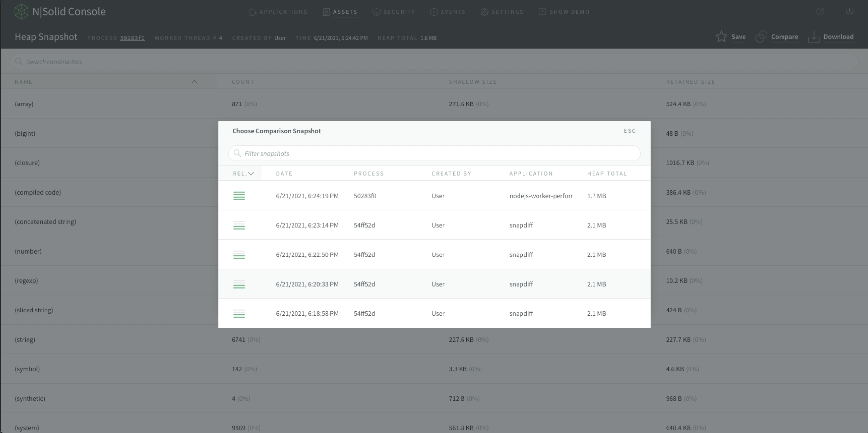Viewport: 868px width, 433px height.
Task: Click Show Demo in navigation bar
Action: click(564, 12)
